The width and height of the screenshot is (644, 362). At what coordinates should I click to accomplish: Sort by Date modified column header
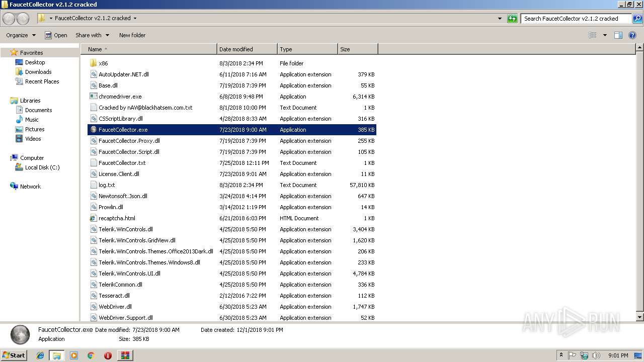pyautogui.click(x=247, y=49)
